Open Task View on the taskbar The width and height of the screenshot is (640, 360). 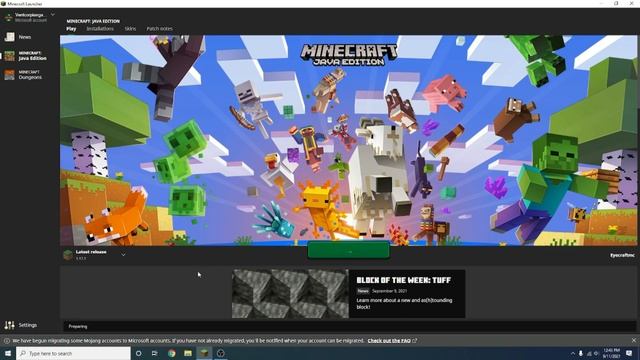click(155, 353)
